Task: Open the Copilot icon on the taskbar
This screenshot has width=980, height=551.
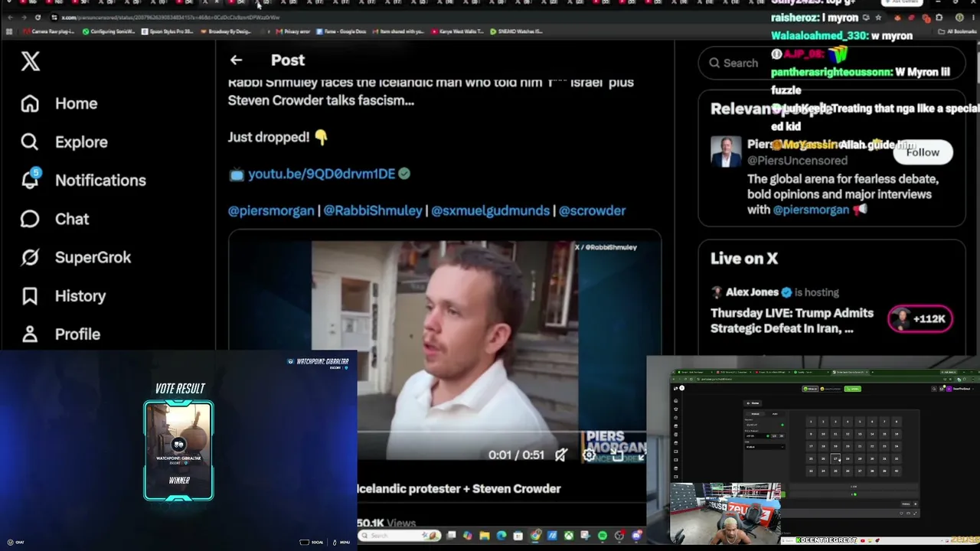Action: click(468, 536)
